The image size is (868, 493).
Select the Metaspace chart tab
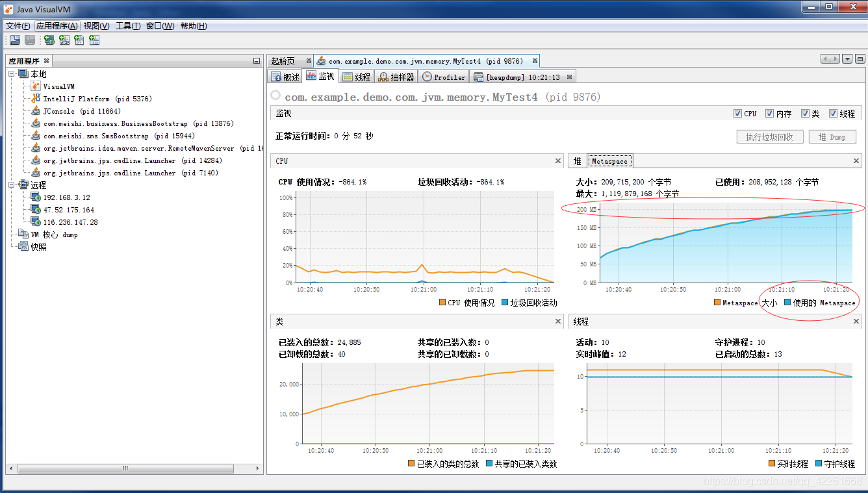click(609, 161)
